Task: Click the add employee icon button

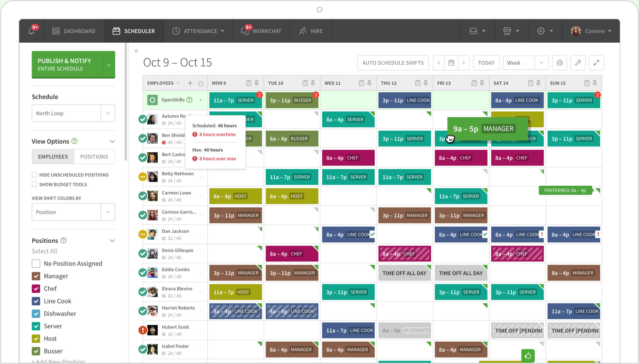Action: (190, 83)
